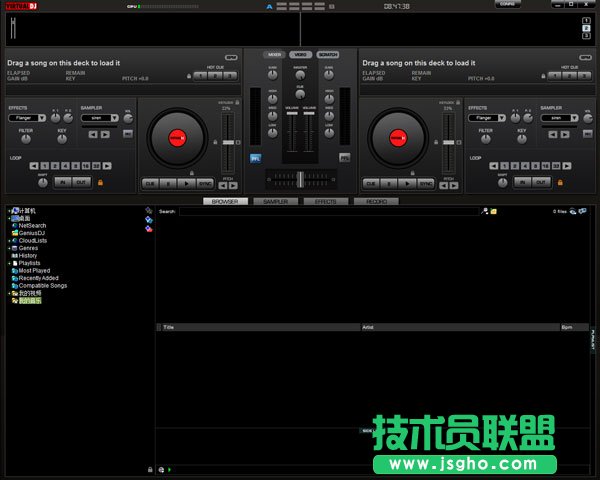Click the CUE button on left deck
The height and width of the screenshot is (480, 600).
click(x=150, y=184)
